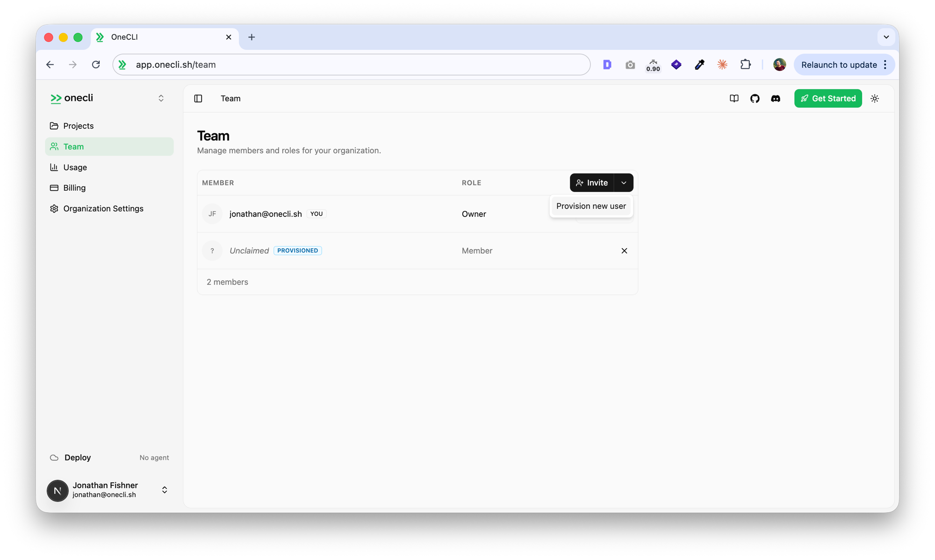
Task: Open the Chrome profile avatar
Action: pyautogui.click(x=779, y=65)
